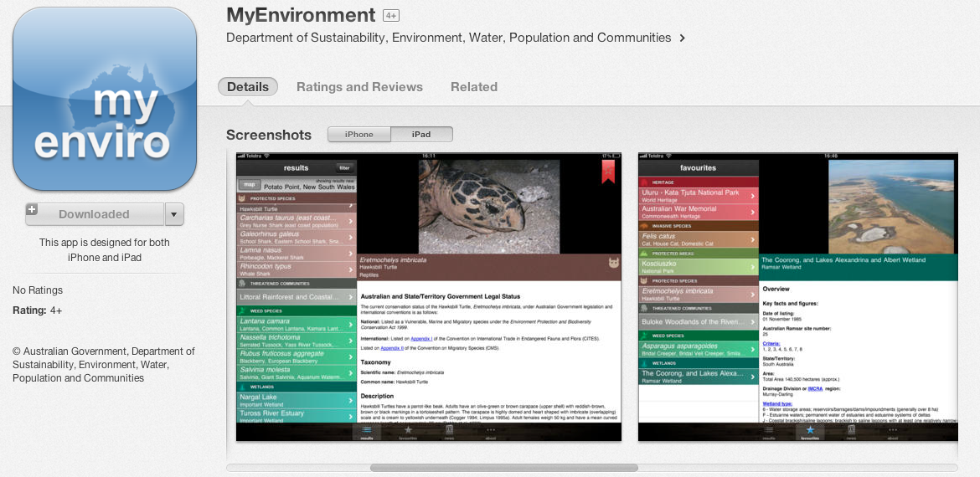Image resolution: width=980 pixels, height=477 pixels.
Task: Click the Hawksbill turtle photo
Action: point(489,207)
